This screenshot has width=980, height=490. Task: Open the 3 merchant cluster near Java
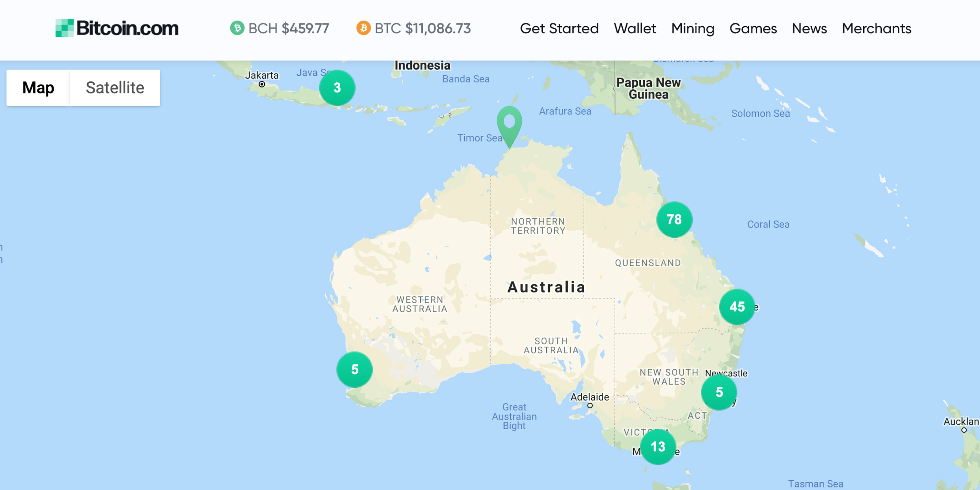pyautogui.click(x=337, y=88)
